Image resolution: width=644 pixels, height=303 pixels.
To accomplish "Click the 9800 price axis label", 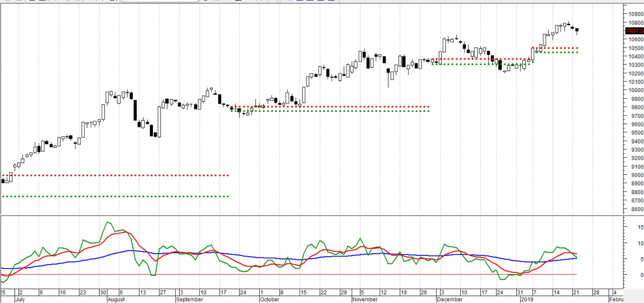I will 637,108.
